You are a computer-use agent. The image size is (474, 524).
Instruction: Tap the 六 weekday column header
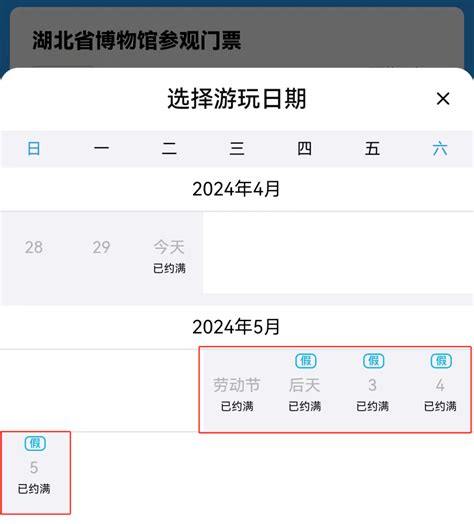pos(440,149)
